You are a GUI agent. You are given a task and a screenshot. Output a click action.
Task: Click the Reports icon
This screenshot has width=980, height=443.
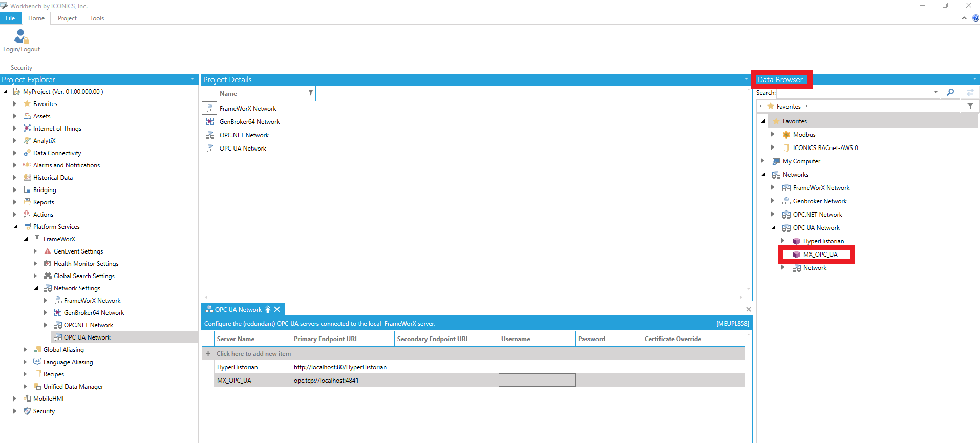coord(27,202)
